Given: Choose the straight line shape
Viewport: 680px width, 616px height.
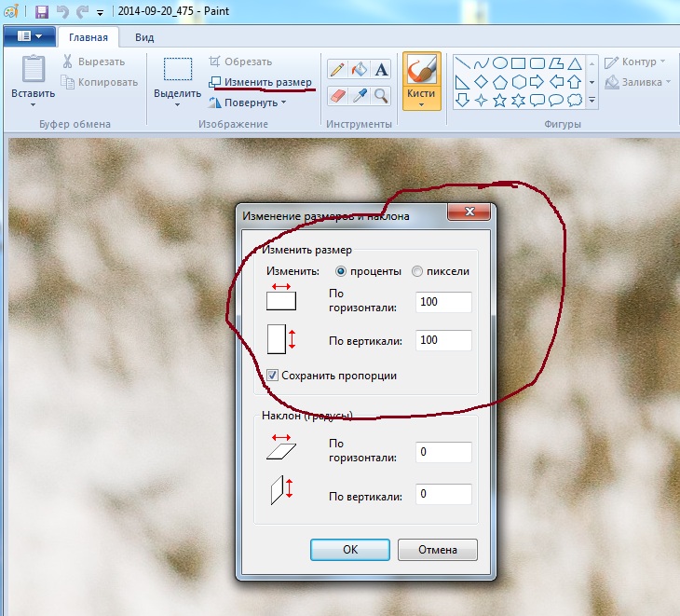Looking at the screenshot, I should (x=463, y=63).
